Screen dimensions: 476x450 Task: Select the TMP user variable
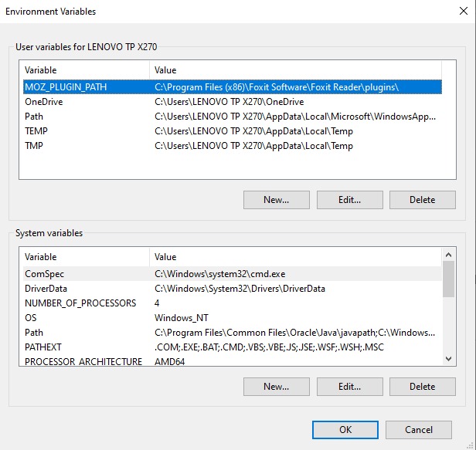point(35,146)
